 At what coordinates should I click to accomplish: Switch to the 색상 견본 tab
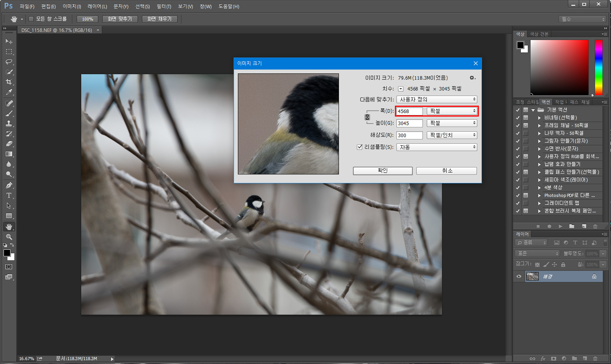click(x=539, y=34)
